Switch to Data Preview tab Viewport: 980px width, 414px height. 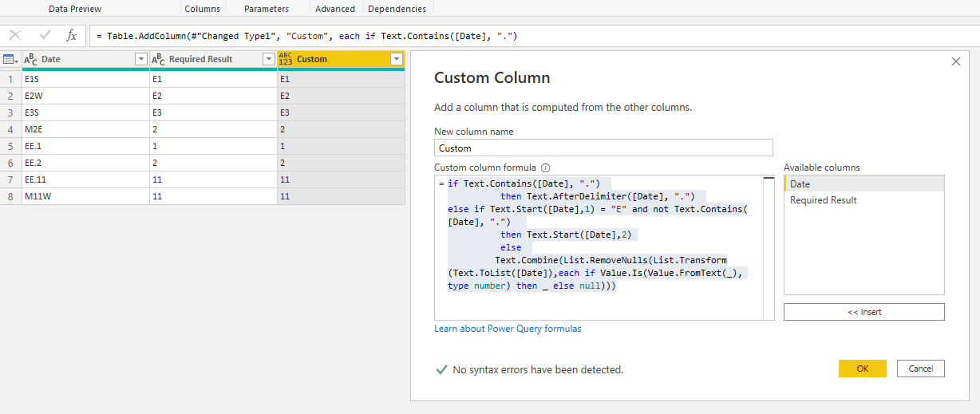(75, 9)
